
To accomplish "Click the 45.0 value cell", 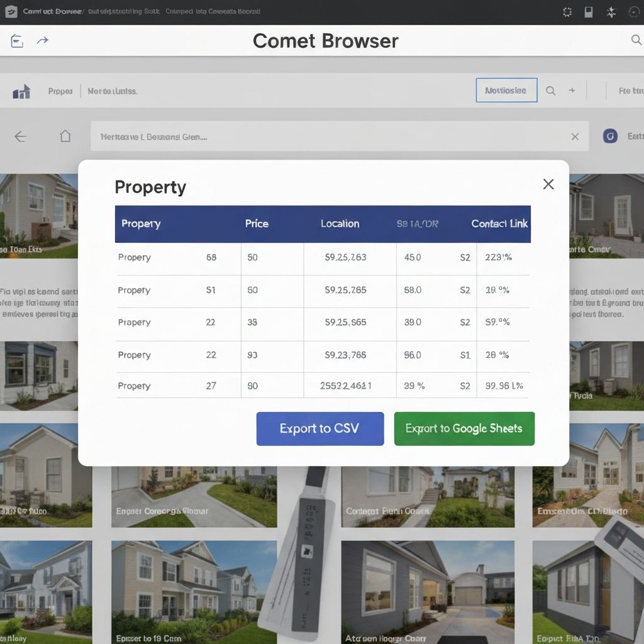I will tap(413, 257).
